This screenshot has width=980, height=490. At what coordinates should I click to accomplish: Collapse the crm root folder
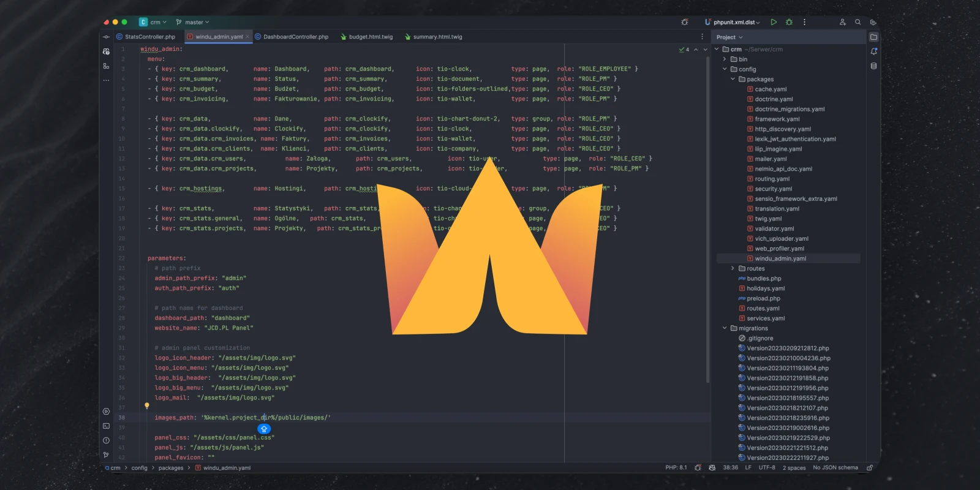717,50
